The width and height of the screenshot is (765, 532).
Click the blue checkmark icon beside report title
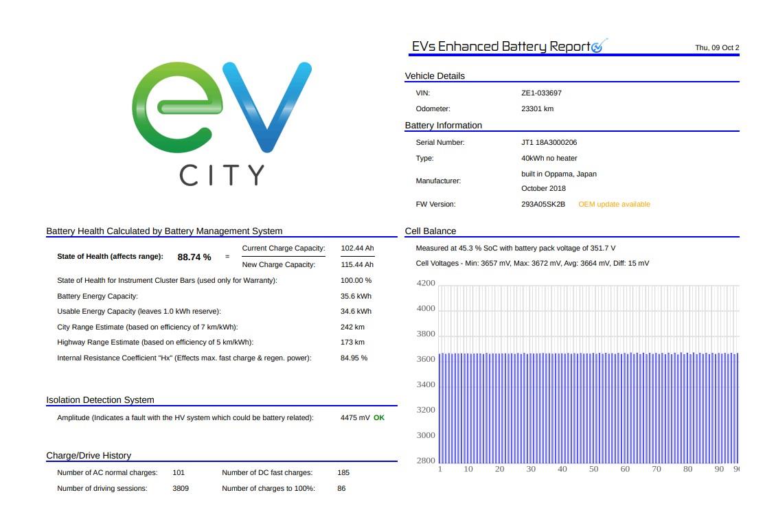598,46
